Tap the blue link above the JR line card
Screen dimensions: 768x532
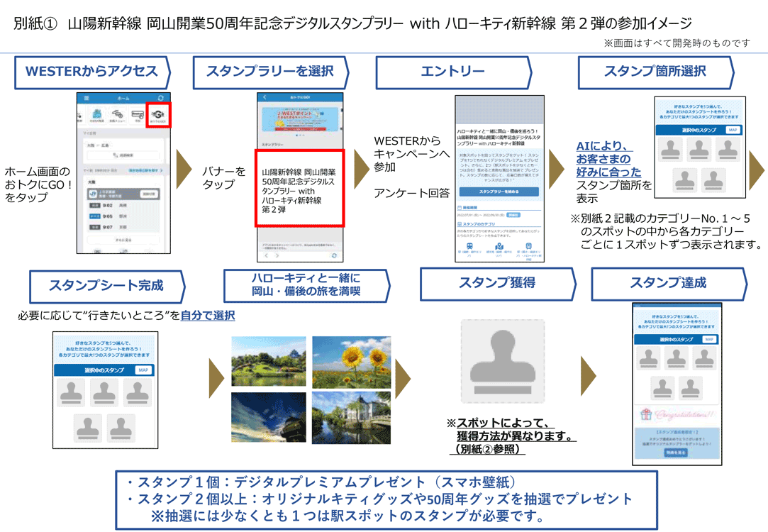click(145, 170)
